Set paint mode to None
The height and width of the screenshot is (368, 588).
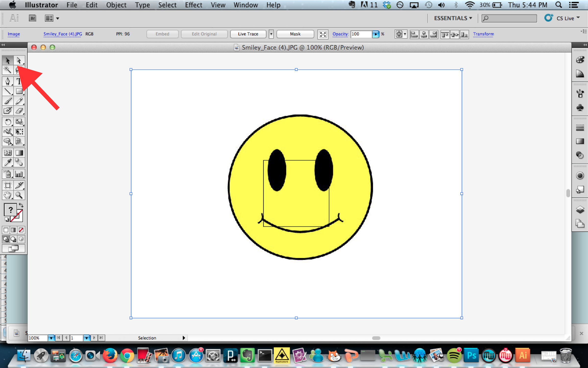pos(21,230)
